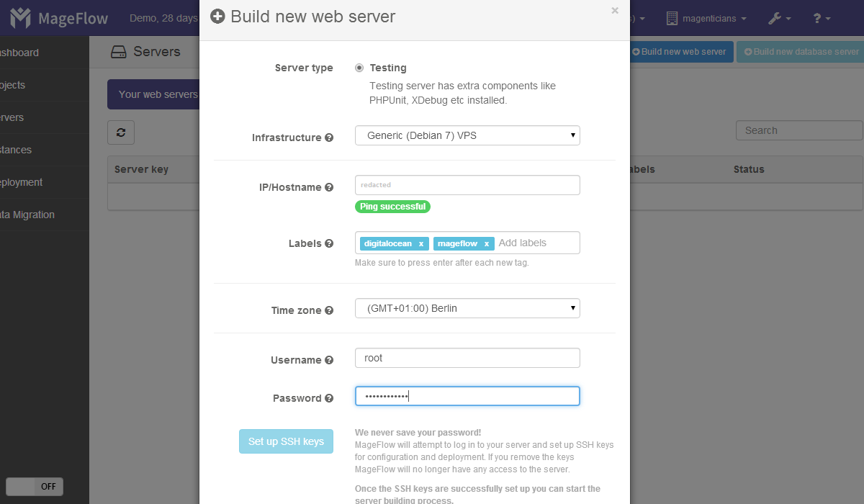Remove the mageflow label tag
Screen dimensions: 864x504
point(487,243)
